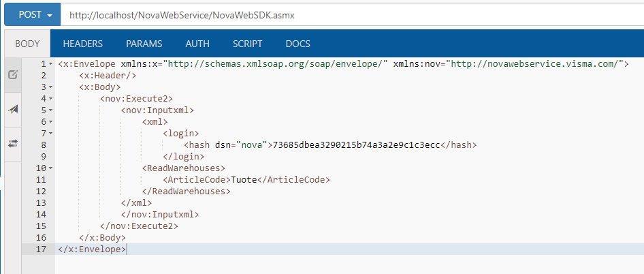Click the schemas.xmlsoap.org envelope namespace URL
644x274 pixels.
pyautogui.click(x=275, y=64)
